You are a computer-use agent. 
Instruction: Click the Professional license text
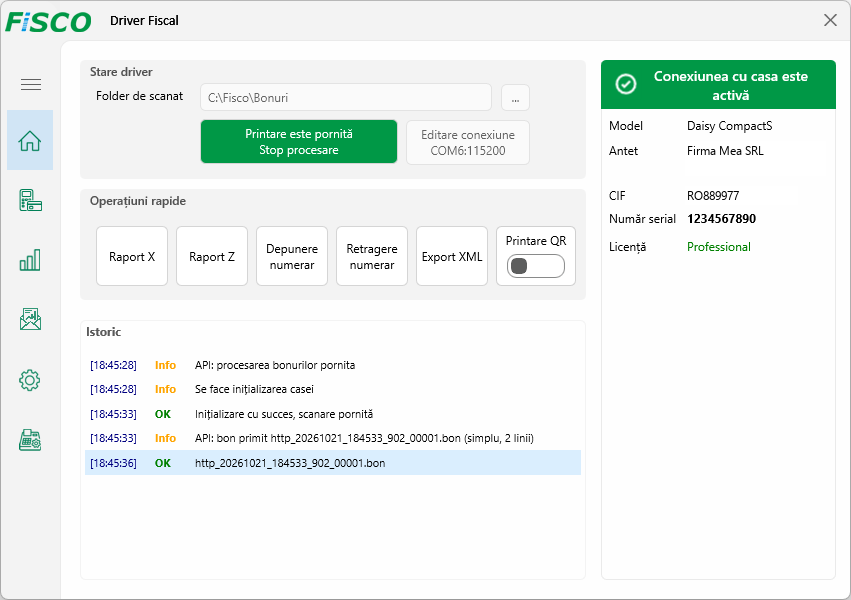point(719,247)
